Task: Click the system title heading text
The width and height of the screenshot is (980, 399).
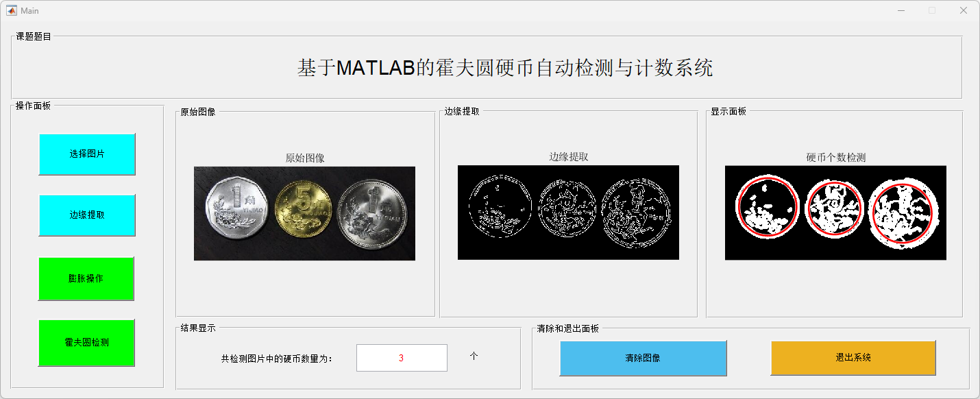Action: click(505, 68)
